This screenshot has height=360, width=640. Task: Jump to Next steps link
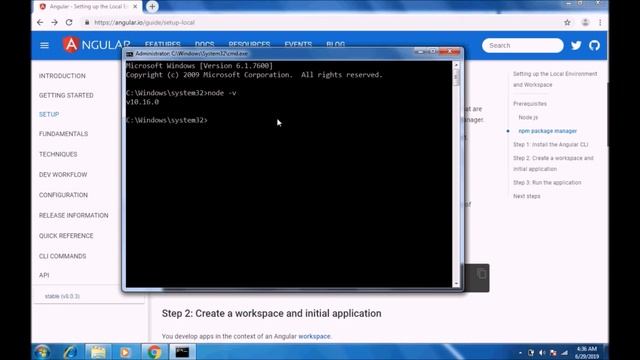click(527, 196)
